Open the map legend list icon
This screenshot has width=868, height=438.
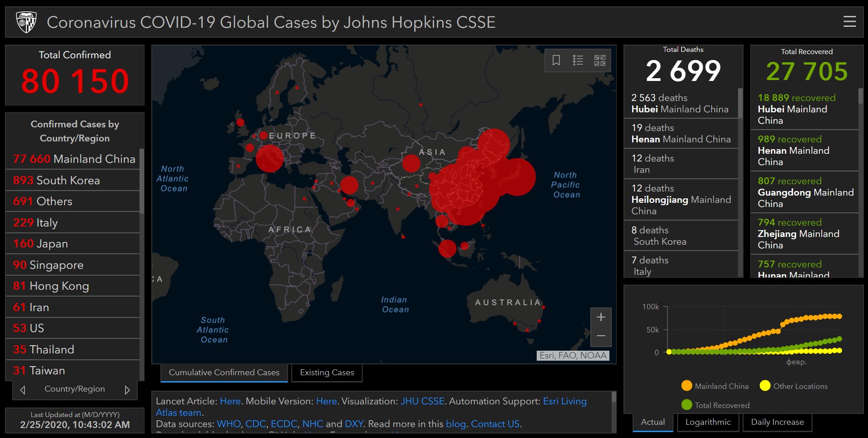578,60
